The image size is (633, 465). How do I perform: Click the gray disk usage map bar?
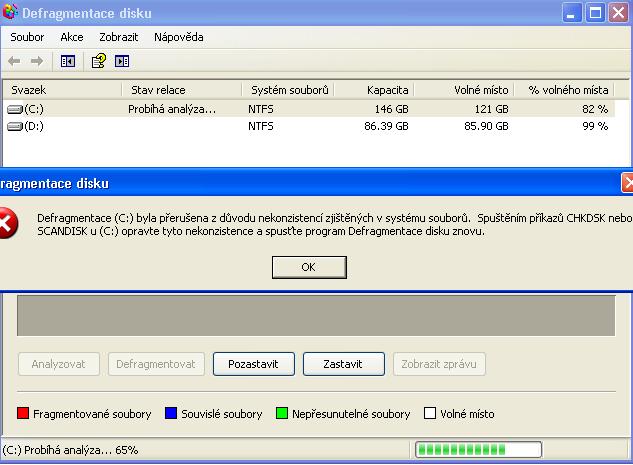316,316
